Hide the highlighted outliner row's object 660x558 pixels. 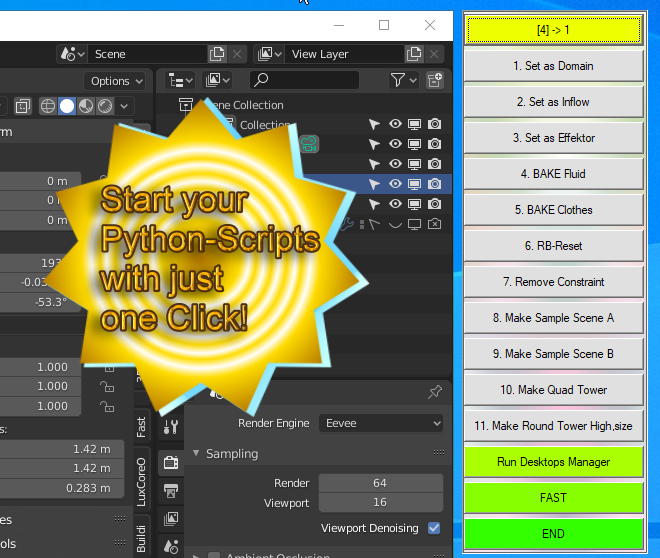click(395, 184)
